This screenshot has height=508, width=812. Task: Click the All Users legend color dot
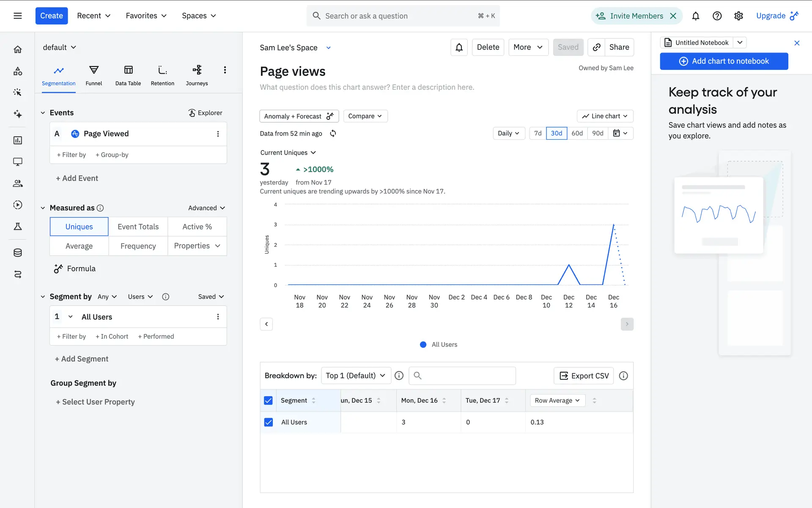423,345
